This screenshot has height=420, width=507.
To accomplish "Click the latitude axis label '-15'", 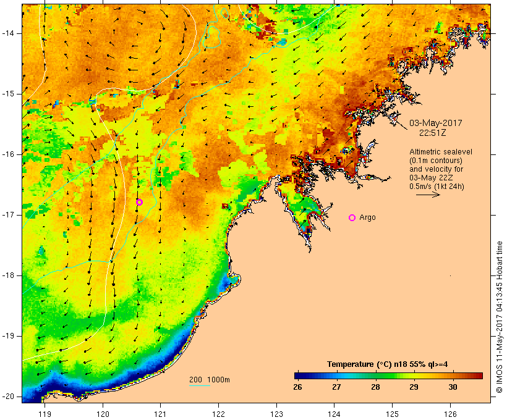I will (8, 94).
